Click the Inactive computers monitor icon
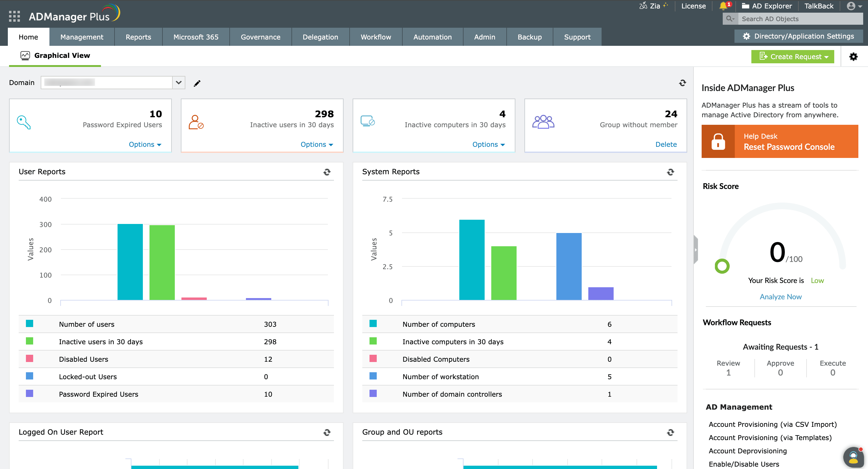Screen dimensions: 868x469 368,121
